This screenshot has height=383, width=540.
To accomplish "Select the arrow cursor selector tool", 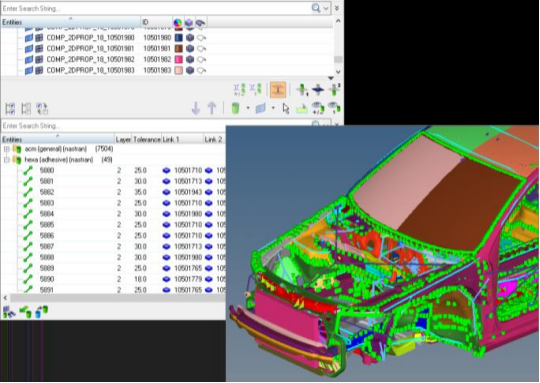I will (286, 108).
